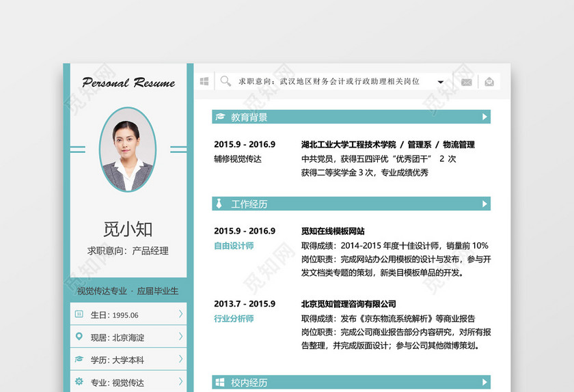Click the 视觉传达专业 · 应届毕业生 banner
The height and width of the screenshot is (392, 574).
coord(128,291)
